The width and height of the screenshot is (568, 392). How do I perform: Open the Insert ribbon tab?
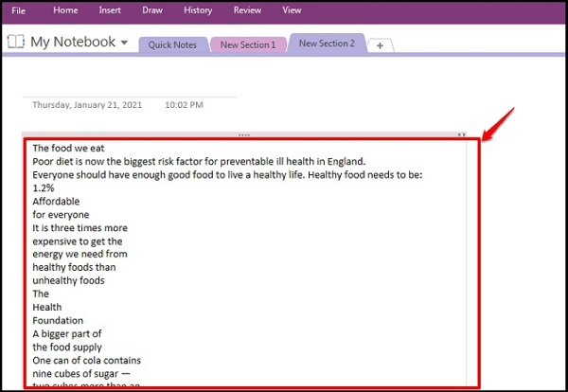110,10
